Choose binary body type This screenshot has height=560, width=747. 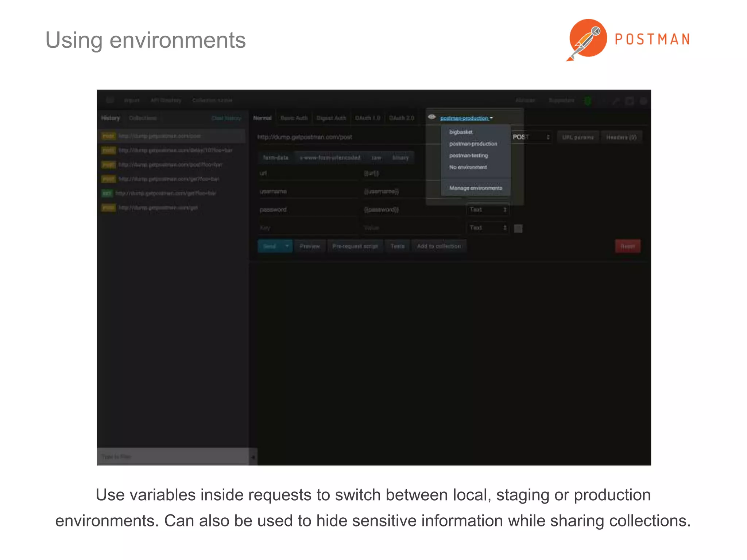400,157
